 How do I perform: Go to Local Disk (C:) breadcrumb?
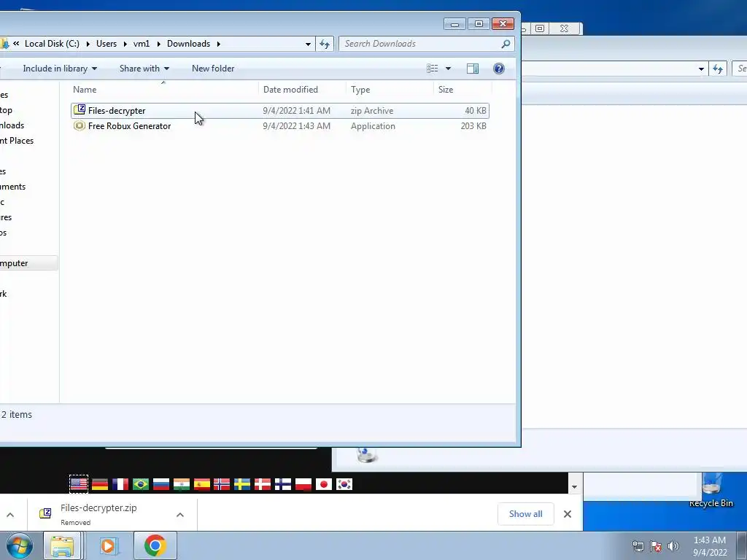[52, 44]
